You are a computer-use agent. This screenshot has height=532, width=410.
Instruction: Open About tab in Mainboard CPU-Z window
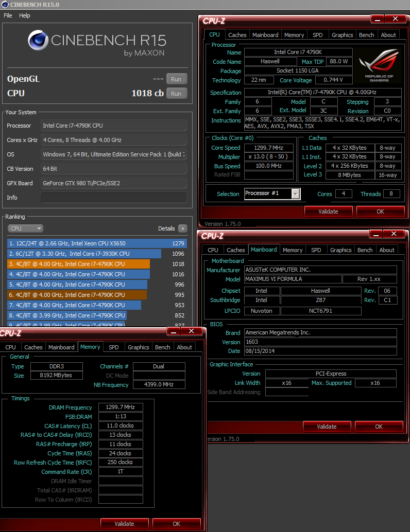387,250
